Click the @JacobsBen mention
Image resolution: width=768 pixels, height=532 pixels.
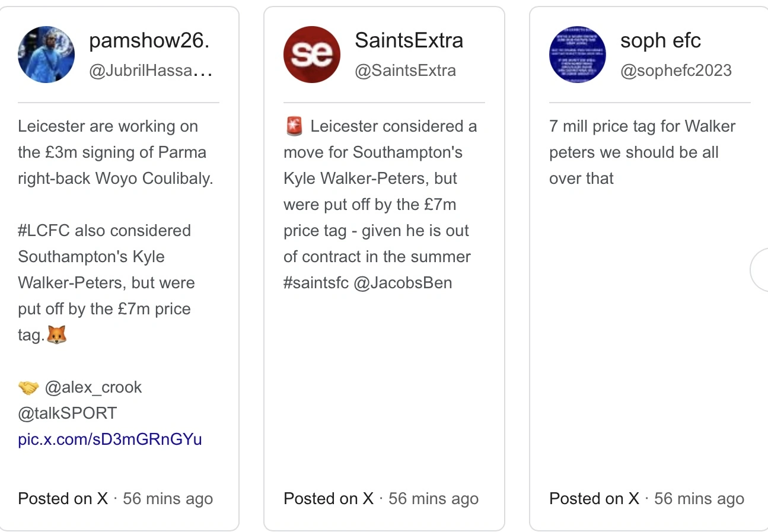[403, 283]
